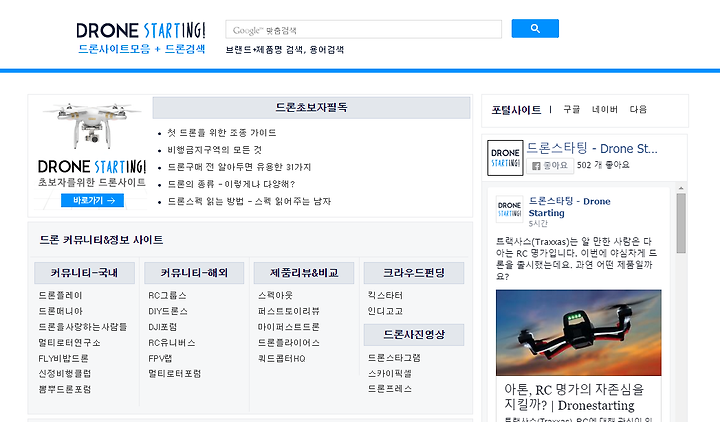This screenshot has height=422, width=720.
Task: Open the Traxxas drone article photo
Action: [579, 332]
